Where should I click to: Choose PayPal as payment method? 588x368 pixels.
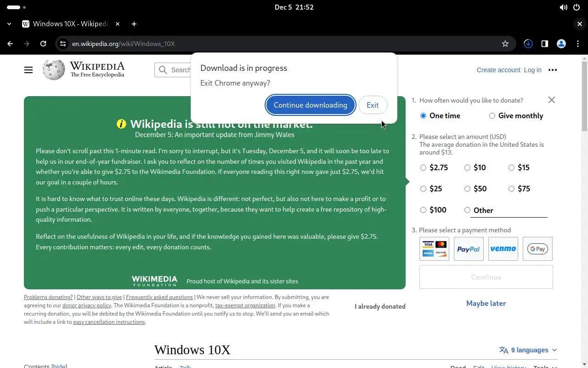[x=469, y=249]
